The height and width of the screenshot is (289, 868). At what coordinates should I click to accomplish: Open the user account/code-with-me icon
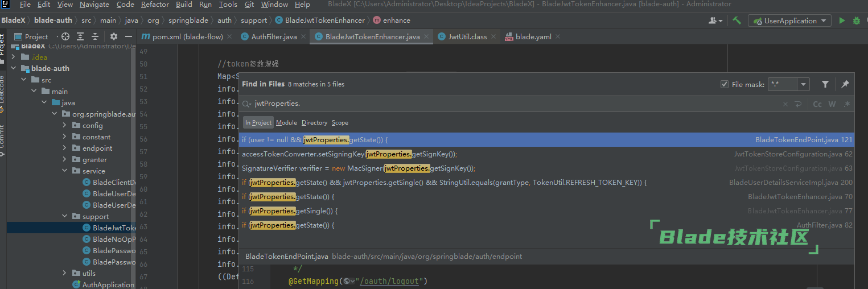(715, 20)
